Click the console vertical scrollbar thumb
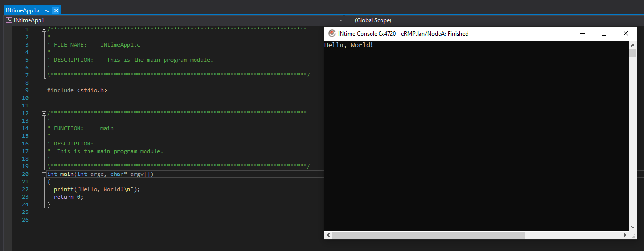Screen dimensions: 644x251 (633, 53)
